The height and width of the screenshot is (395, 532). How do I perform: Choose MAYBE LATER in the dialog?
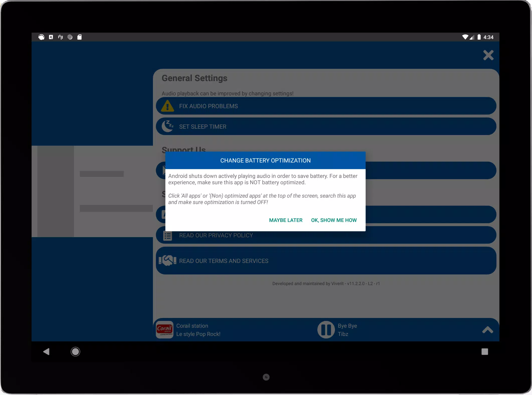pos(286,220)
